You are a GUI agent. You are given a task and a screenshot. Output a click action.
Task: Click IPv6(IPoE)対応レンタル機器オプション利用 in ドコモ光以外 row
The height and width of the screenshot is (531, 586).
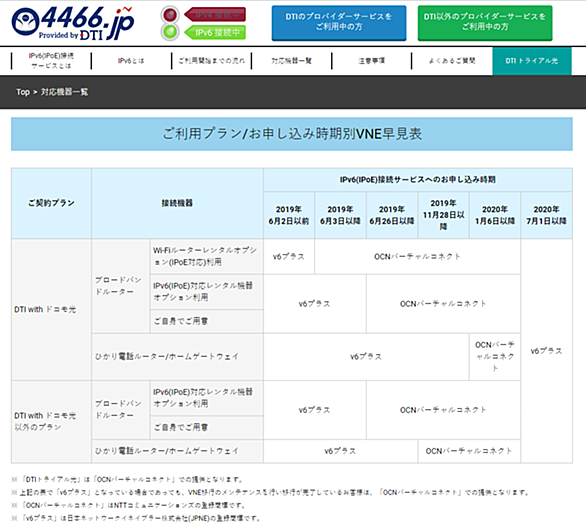[x=206, y=398]
